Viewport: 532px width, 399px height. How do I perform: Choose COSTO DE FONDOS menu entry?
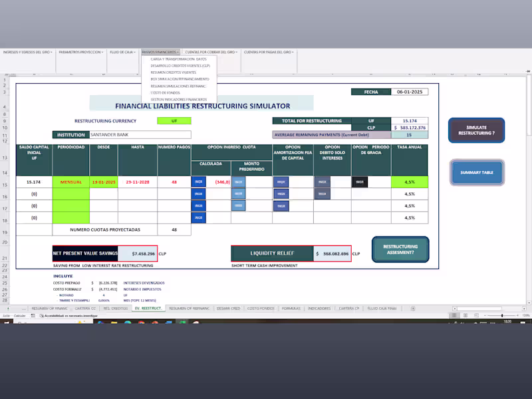pyautogui.click(x=165, y=92)
